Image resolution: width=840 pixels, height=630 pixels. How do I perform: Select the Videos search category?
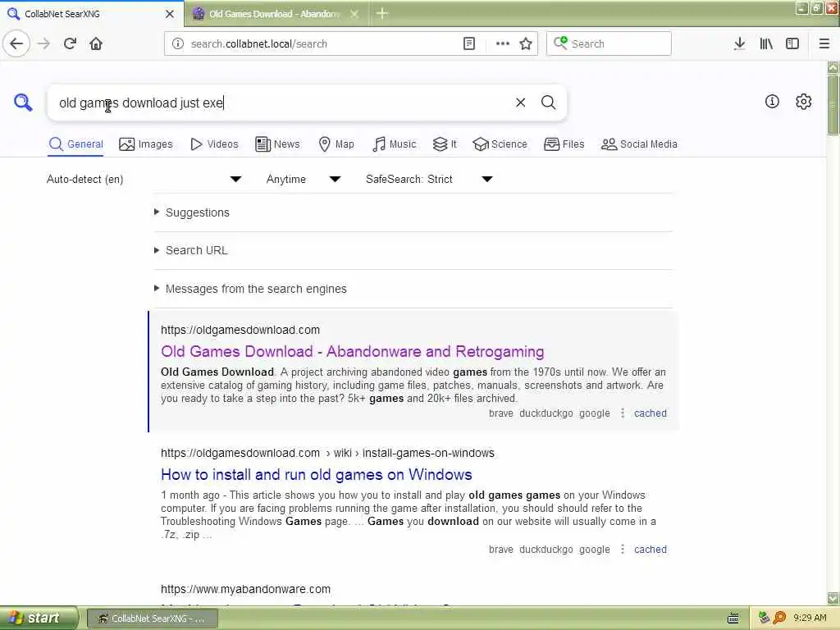[x=214, y=144]
